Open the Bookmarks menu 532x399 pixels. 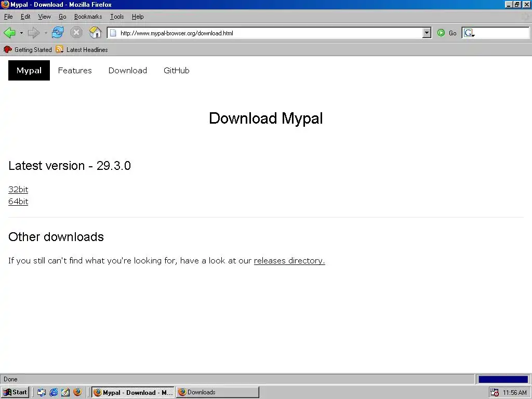click(x=88, y=17)
